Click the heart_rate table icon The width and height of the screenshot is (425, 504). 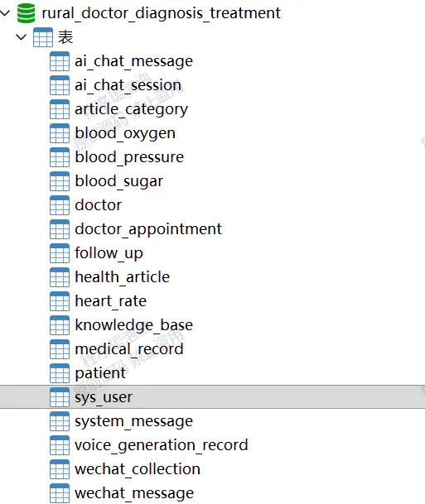click(60, 301)
